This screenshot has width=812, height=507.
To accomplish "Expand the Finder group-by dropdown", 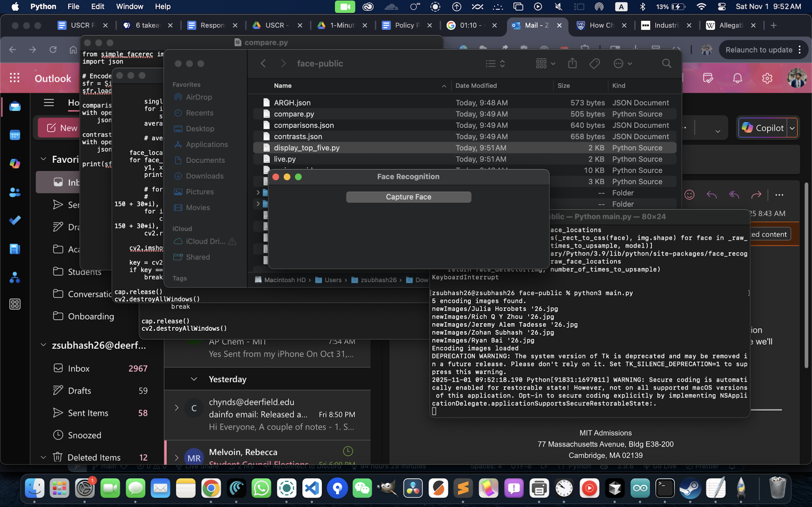I will click(x=545, y=63).
